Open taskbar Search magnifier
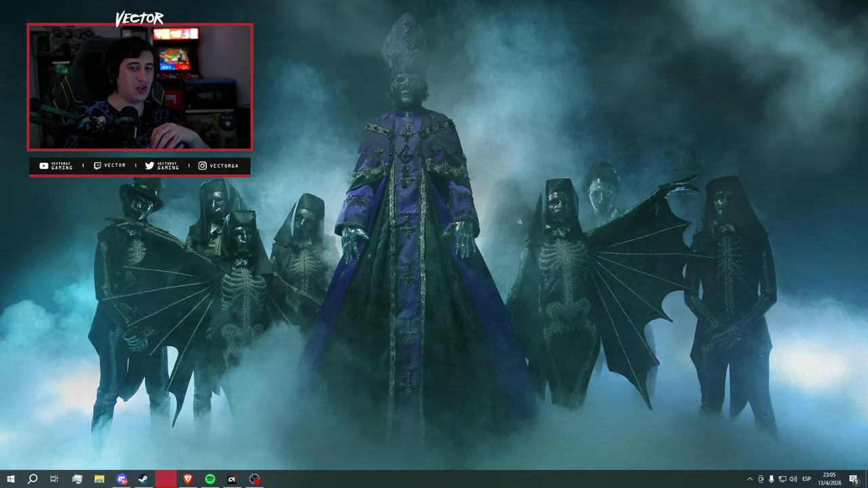Image resolution: width=868 pixels, height=488 pixels. [x=33, y=479]
